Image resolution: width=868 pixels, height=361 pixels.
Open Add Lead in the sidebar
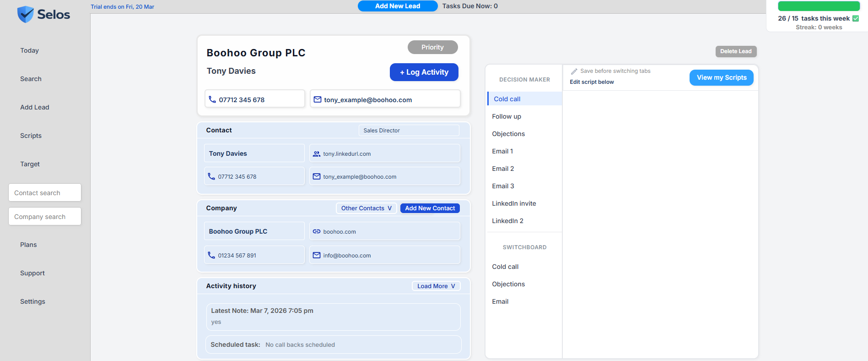[x=34, y=107]
